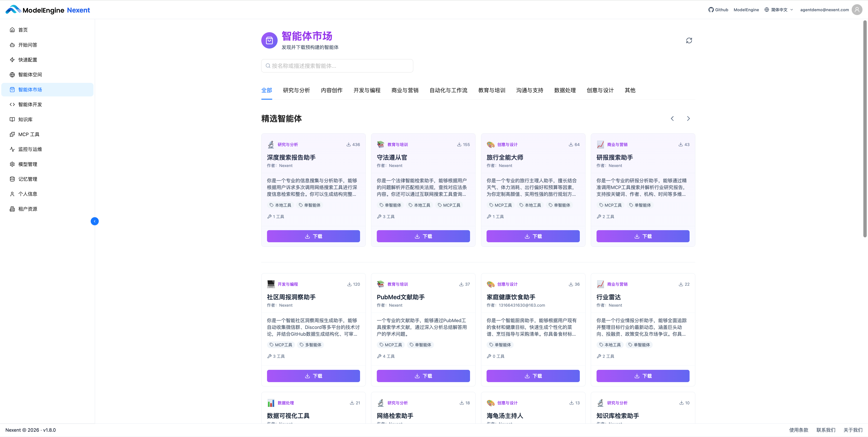The height and width of the screenshot is (437, 868).
Task: Open 模型管理 in the sidebar
Action: coord(28,164)
